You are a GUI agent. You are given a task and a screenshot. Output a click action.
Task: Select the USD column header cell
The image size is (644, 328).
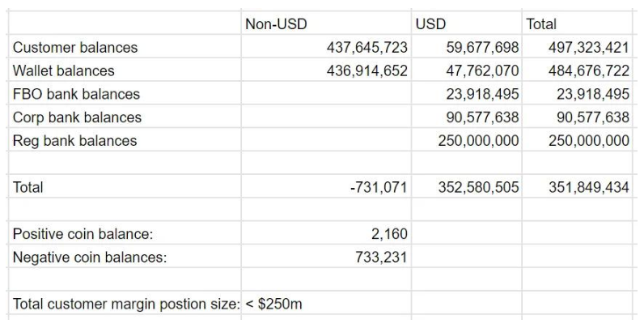coord(467,23)
